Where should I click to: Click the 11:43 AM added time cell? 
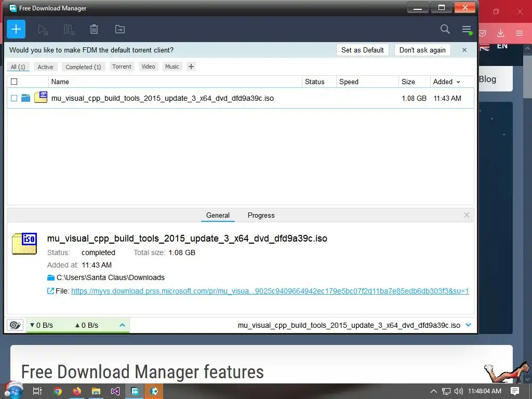(x=447, y=98)
